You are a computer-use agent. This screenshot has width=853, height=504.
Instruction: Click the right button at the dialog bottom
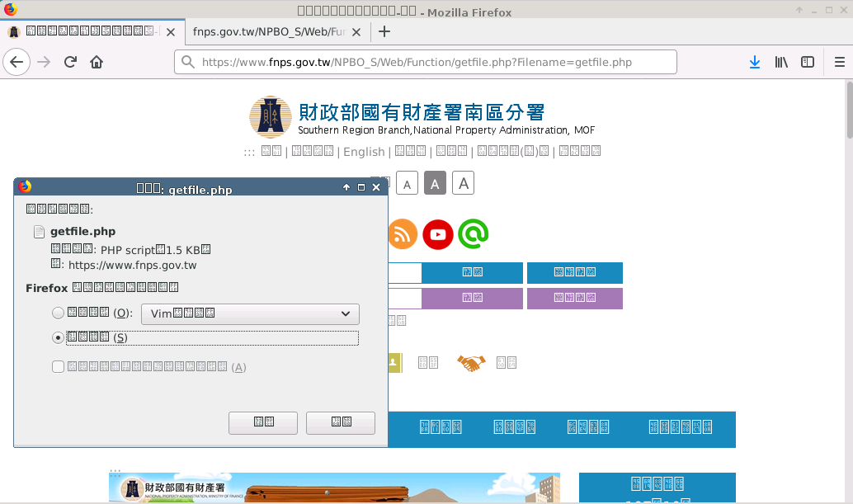coord(341,422)
